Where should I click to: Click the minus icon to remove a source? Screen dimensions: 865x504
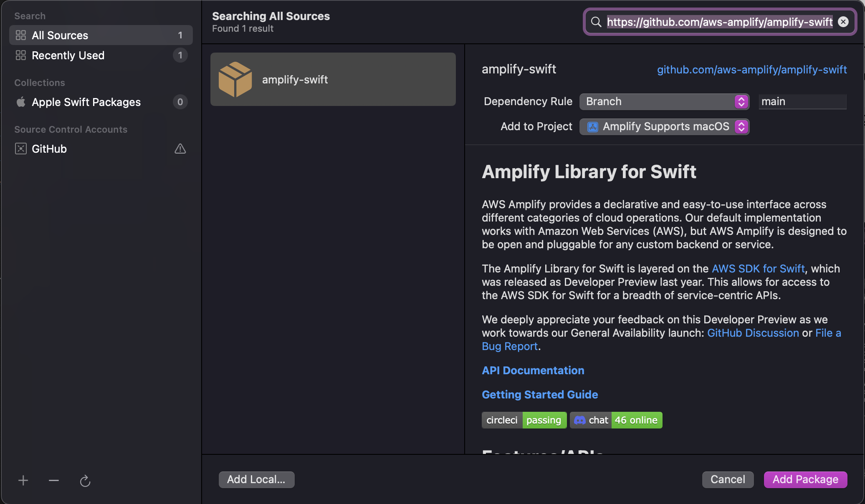(54, 481)
